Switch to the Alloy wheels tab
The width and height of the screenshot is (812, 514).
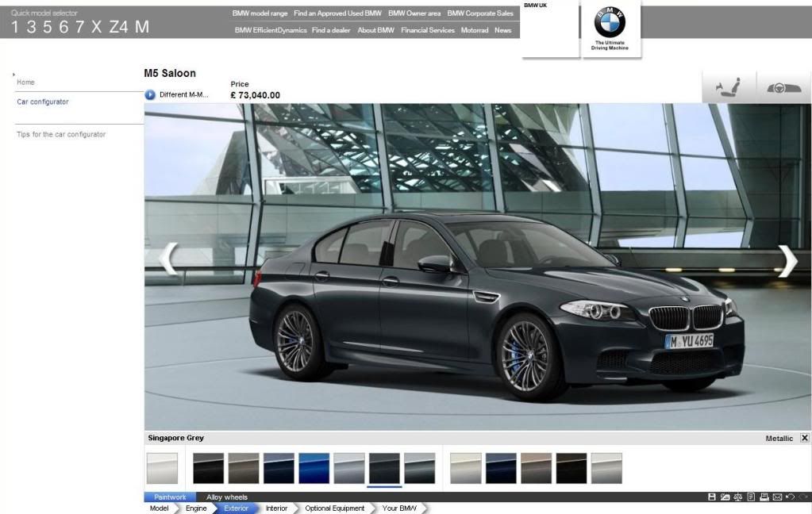[x=227, y=497]
